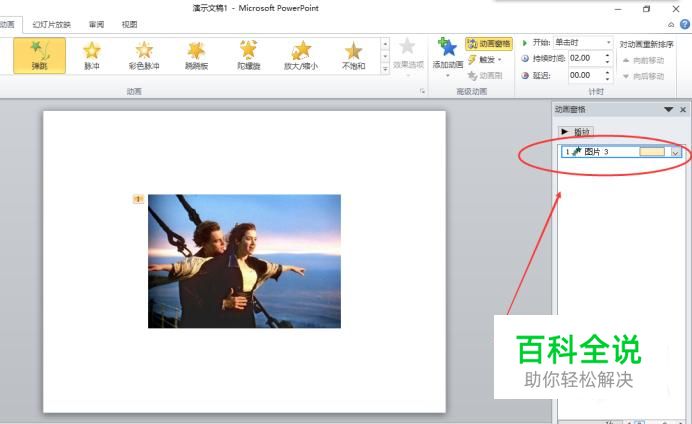The height and width of the screenshot is (424, 692).
Task: Click the 动画刷 (Animation Painter) tool
Action: coord(485,76)
